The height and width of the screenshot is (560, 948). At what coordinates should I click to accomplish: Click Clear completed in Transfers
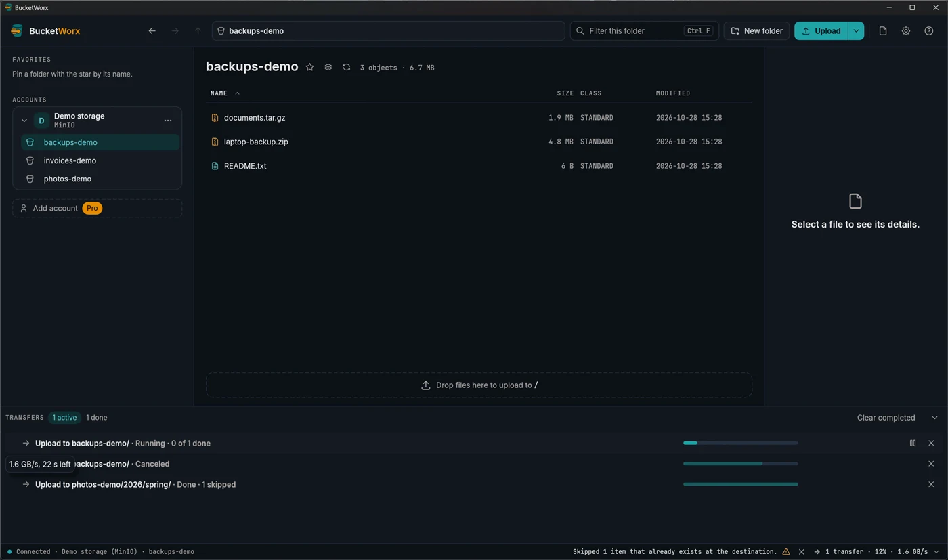pos(886,418)
